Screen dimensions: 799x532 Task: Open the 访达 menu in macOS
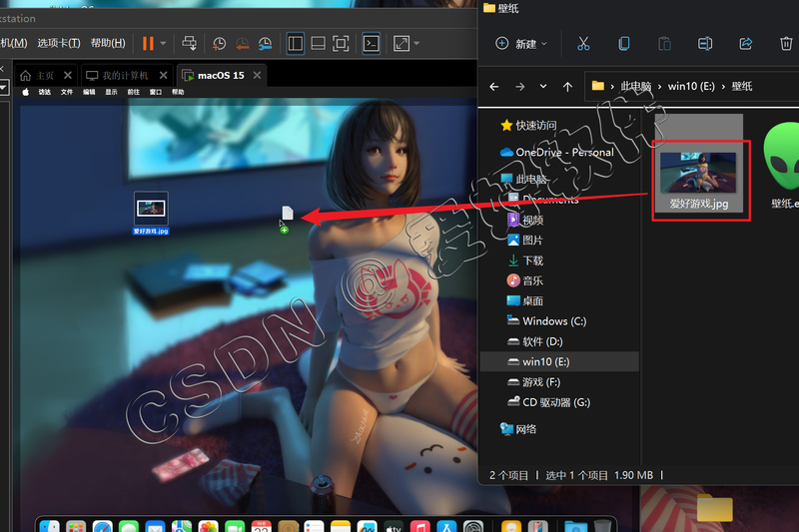coord(45,92)
